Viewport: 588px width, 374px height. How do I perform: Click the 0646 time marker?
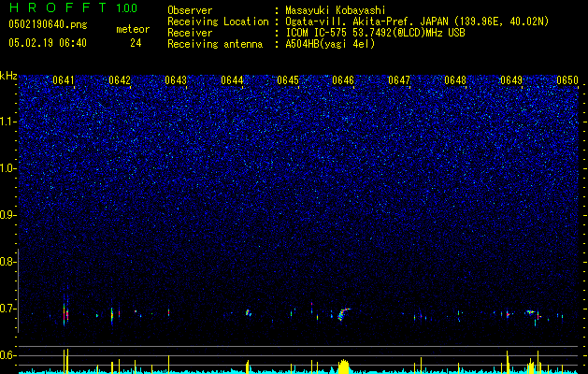pos(343,80)
